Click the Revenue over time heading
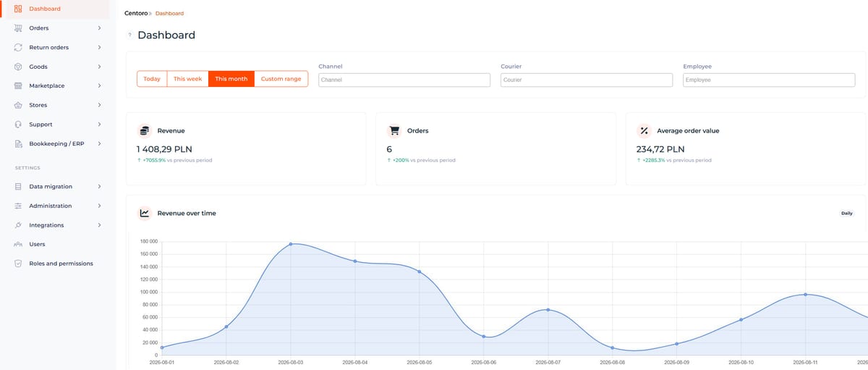This screenshot has height=370, width=868. [x=187, y=214]
